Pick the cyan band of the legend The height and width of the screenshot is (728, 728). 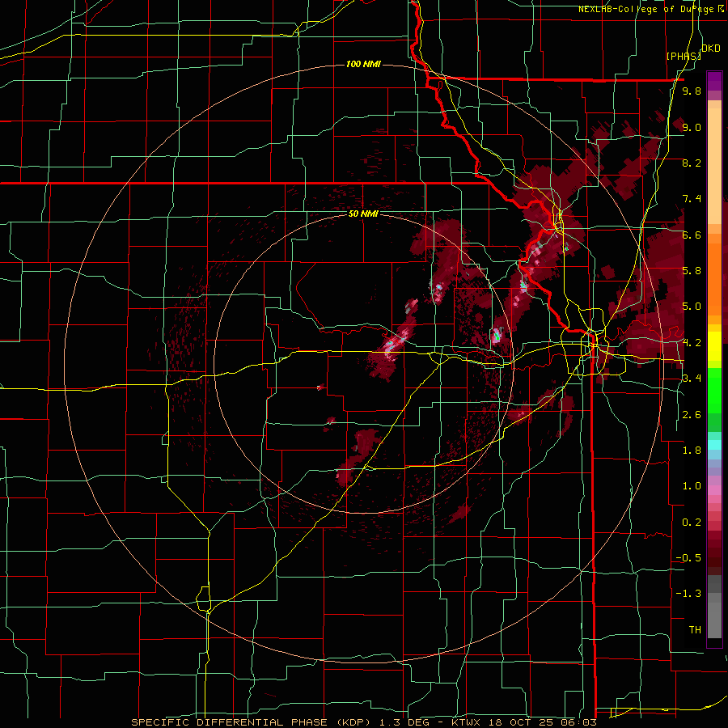714,445
